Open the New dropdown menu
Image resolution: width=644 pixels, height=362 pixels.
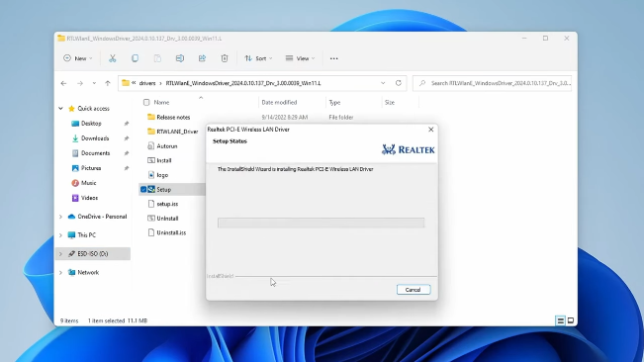tap(77, 58)
